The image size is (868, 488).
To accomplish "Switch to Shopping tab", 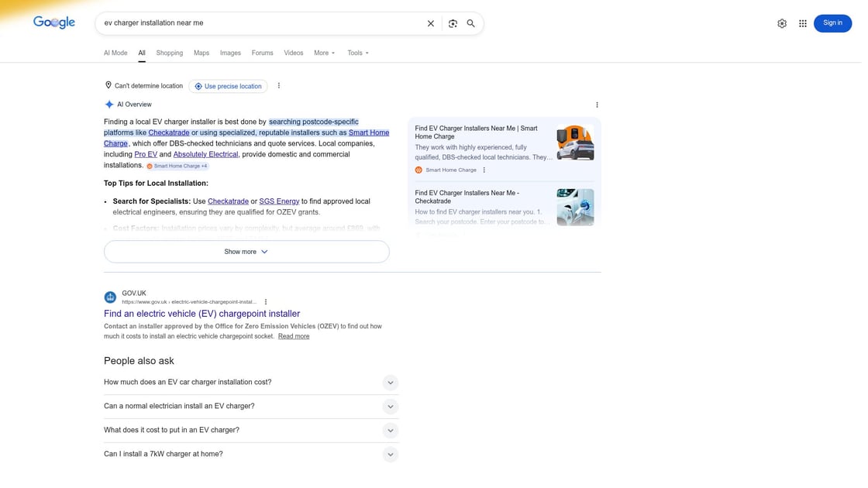I will tap(170, 53).
